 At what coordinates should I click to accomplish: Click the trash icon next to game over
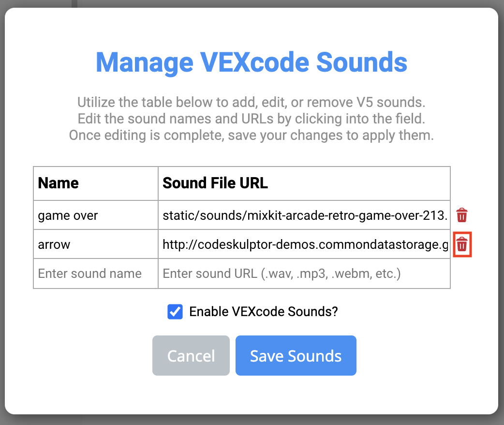click(462, 215)
